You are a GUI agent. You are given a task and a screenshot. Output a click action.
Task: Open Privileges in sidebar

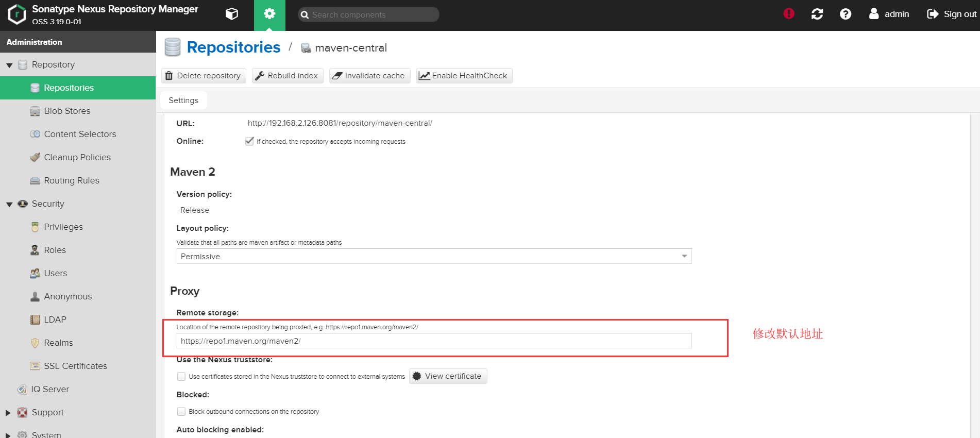point(63,227)
